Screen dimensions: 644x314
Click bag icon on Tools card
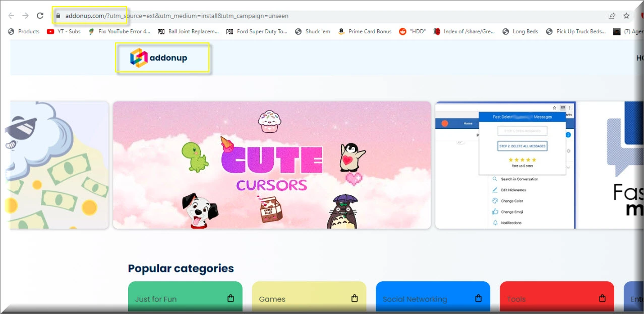click(602, 298)
